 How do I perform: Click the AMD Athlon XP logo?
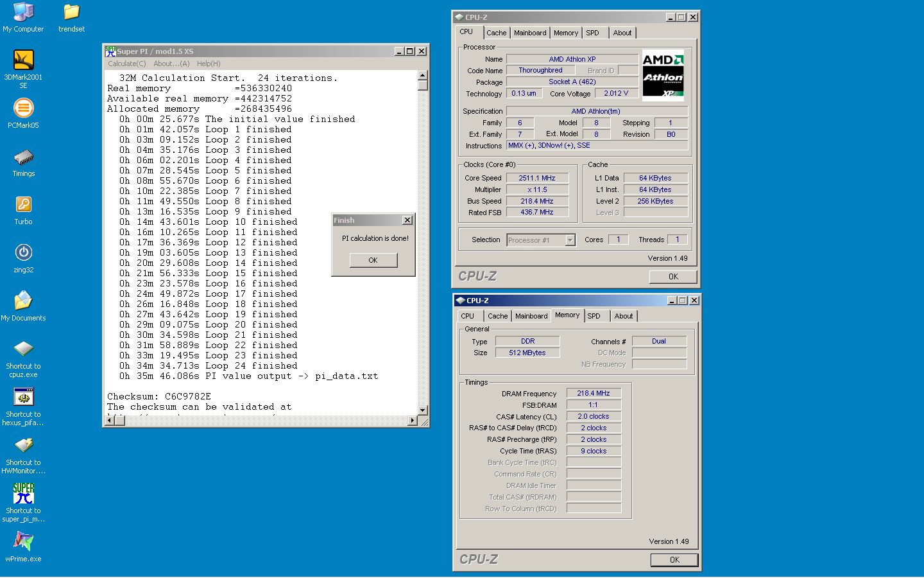(663, 76)
